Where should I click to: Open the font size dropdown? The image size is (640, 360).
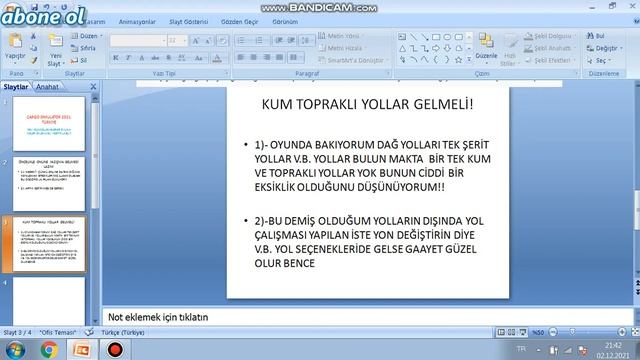point(185,41)
